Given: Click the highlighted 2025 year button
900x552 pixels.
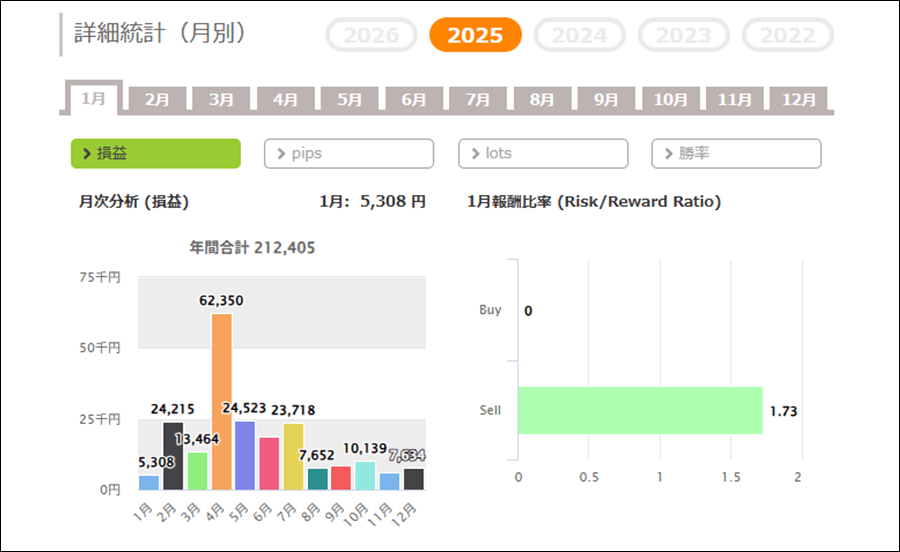Looking at the screenshot, I should point(475,35).
